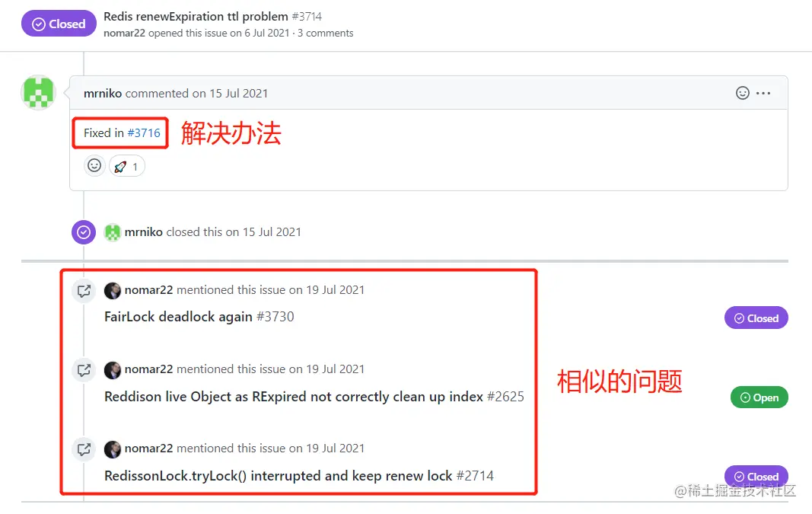Open mrniko's profile from the comment header

pos(103,93)
